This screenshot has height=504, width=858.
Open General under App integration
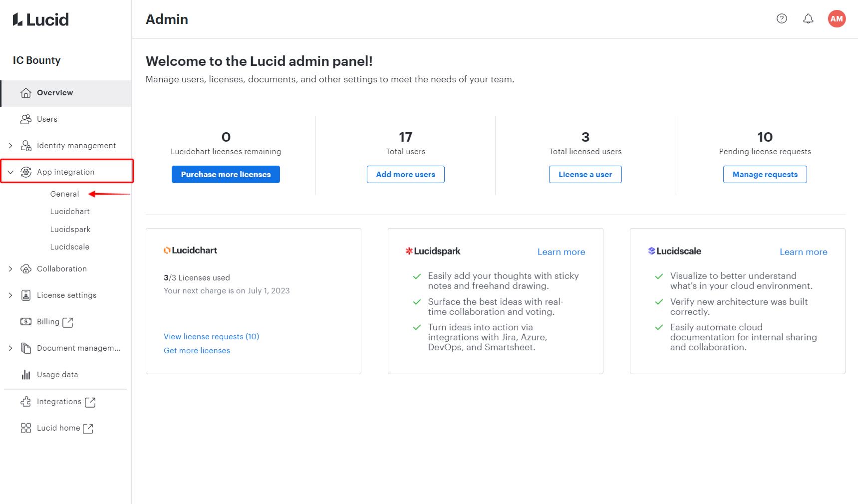(65, 194)
